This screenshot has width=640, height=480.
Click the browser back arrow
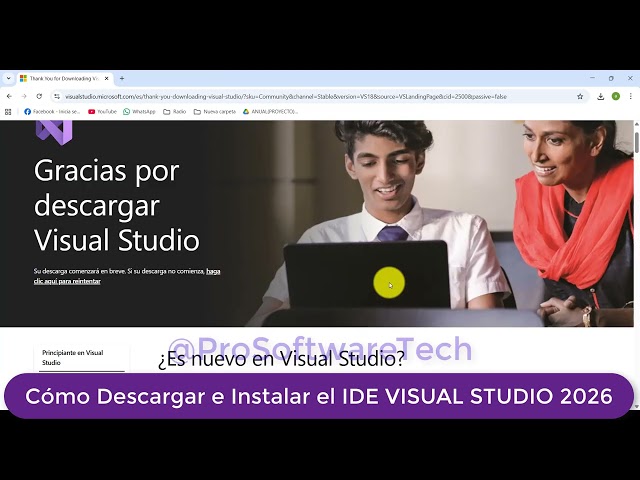(x=9, y=96)
